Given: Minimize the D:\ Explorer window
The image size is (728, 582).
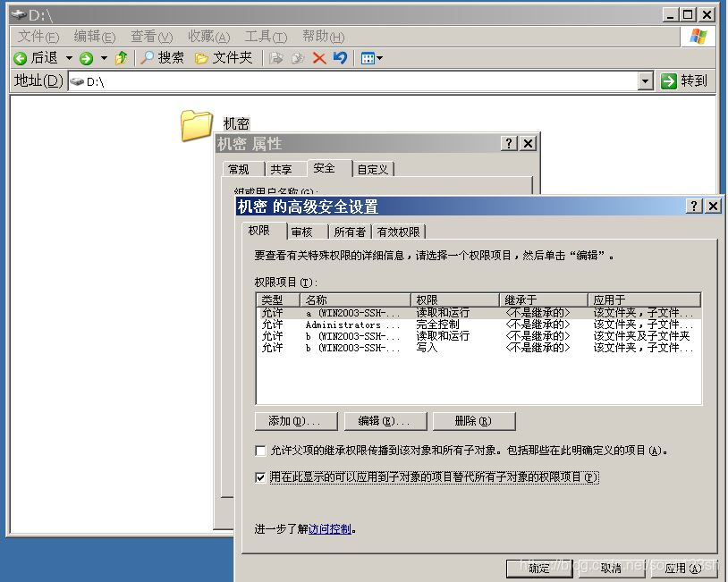Looking at the screenshot, I should (x=670, y=15).
